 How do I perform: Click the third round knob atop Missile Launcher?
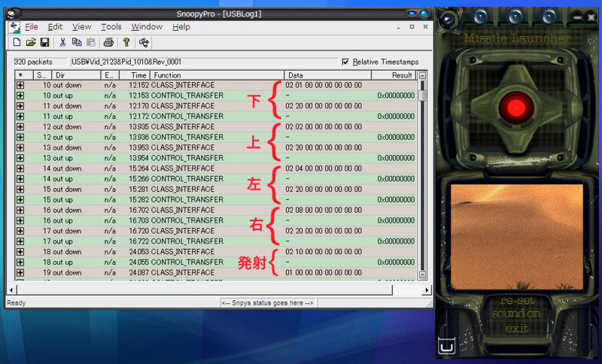pyautogui.click(x=549, y=17)
